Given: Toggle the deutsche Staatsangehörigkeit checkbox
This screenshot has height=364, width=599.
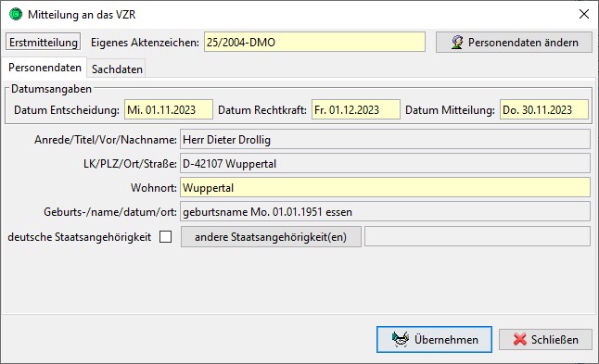Looking at the screenshot, I should pyautogui.click(x=165, y=237).
